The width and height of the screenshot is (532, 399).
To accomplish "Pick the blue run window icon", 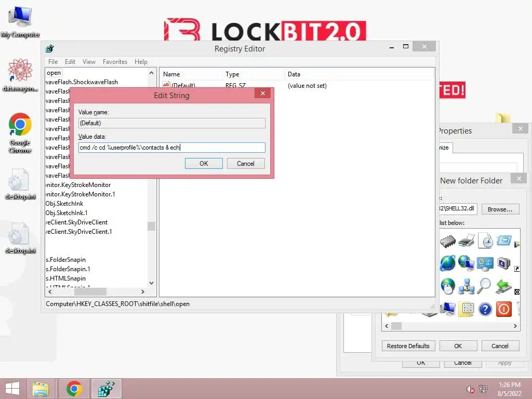I will 503,240.
